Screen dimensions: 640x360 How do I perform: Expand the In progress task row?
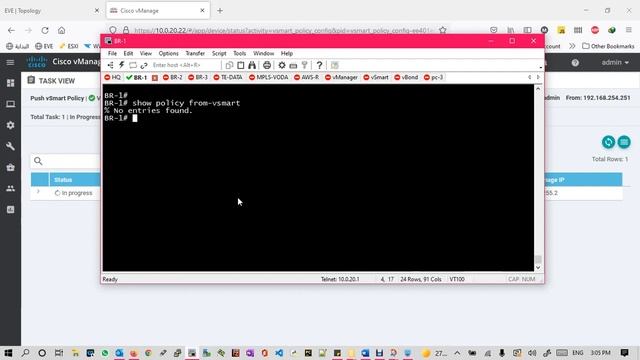point(38,191)
